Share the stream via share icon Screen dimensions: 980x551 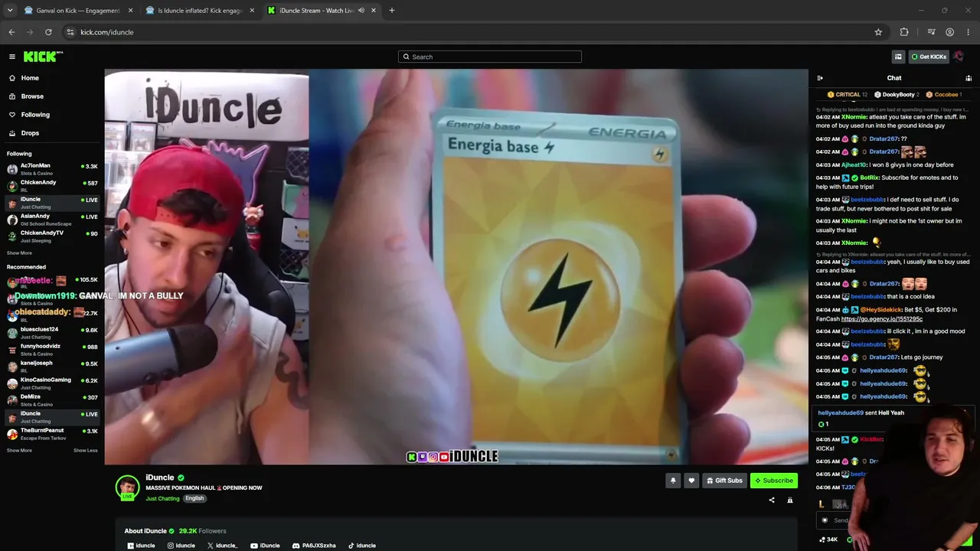point(772,500)
